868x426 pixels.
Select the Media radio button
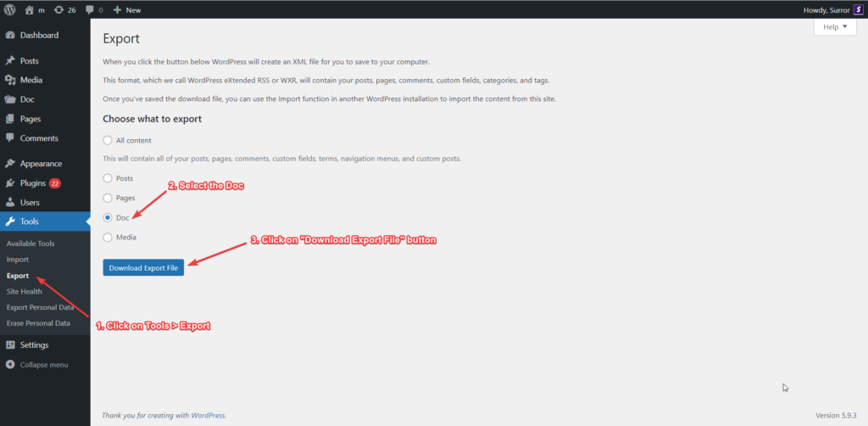[x=108, y=237]
